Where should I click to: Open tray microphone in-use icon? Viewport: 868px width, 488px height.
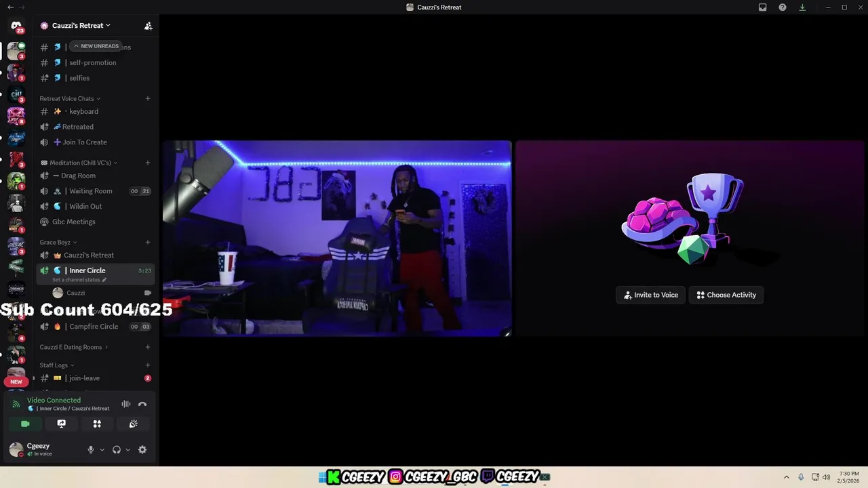pos(801,477)
